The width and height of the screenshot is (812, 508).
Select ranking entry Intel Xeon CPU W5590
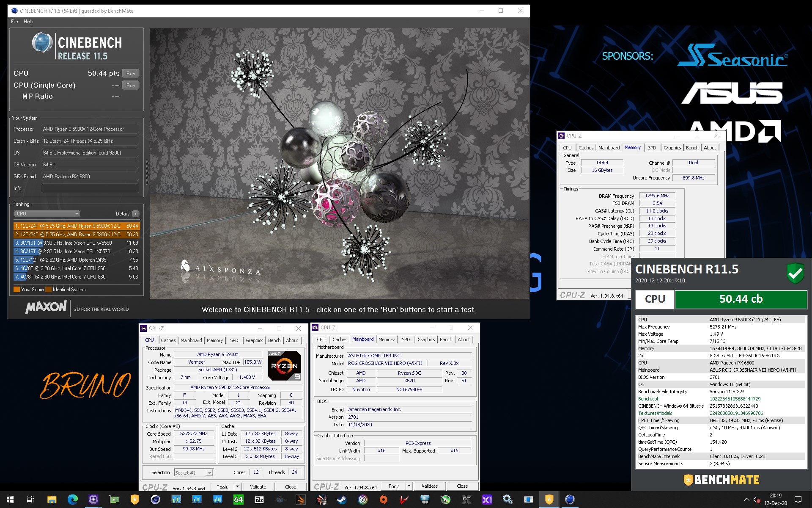(x=77, y=243)
